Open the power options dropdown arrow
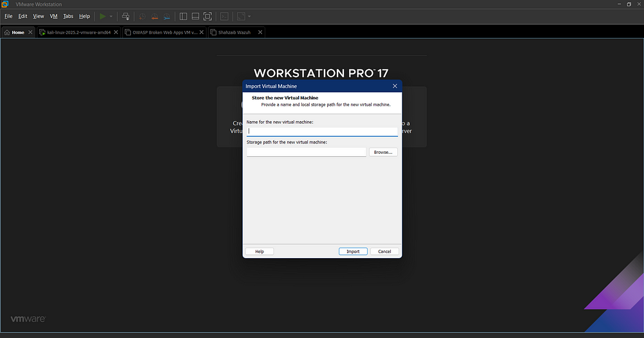This screenshot has width=644, height=338. pyautogui.click(x=111, y=17)
